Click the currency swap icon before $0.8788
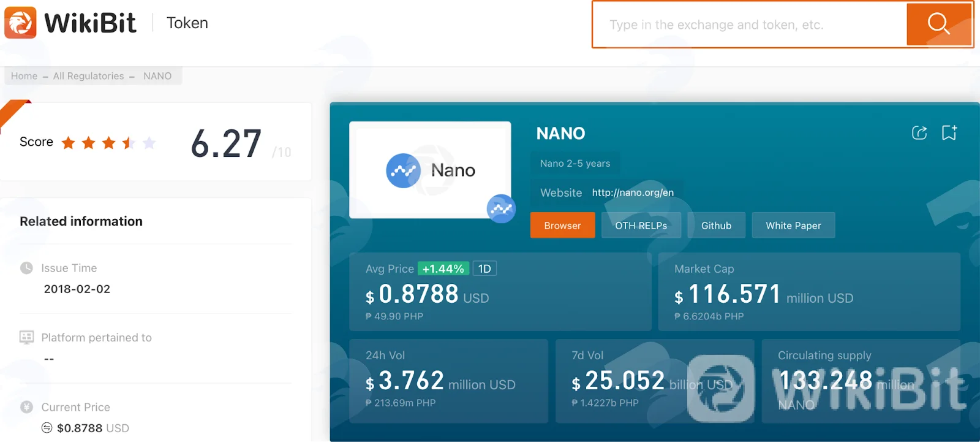980x442 pixels. tap(47, 428)
